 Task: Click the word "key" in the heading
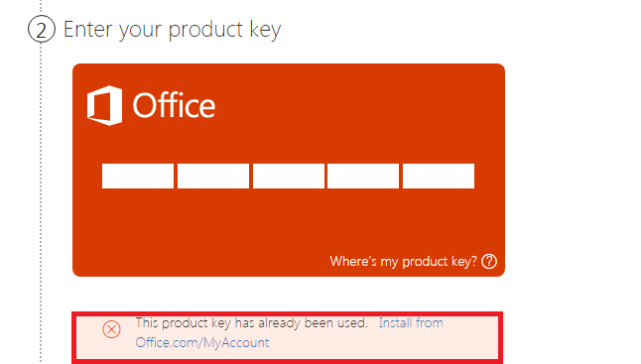(265, 31)
